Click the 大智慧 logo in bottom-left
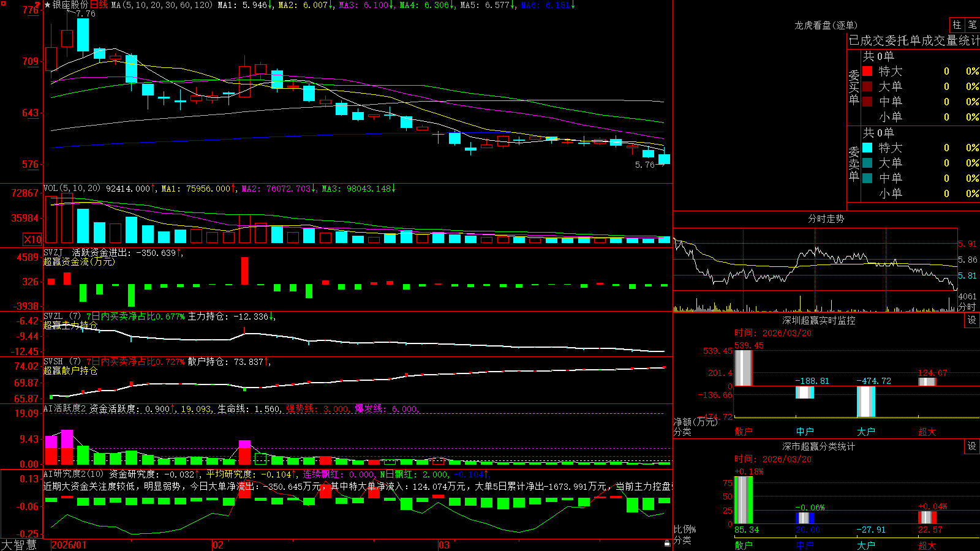This screenshot has height=551, width=980. pos(19,545)
